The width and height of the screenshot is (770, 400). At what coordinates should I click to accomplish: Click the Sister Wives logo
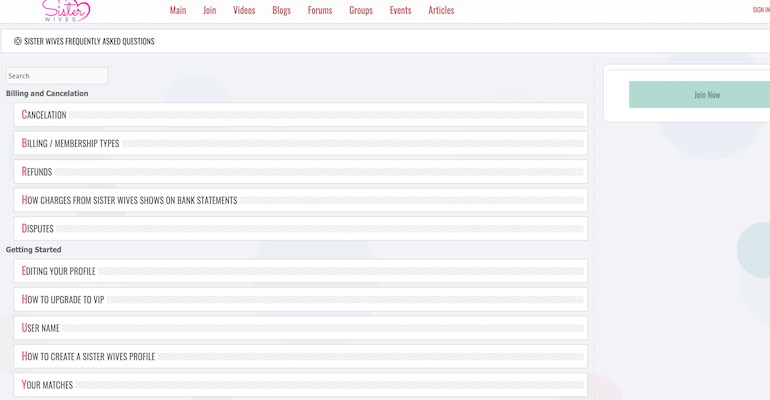pyautogui.click(x=65, y=11)
